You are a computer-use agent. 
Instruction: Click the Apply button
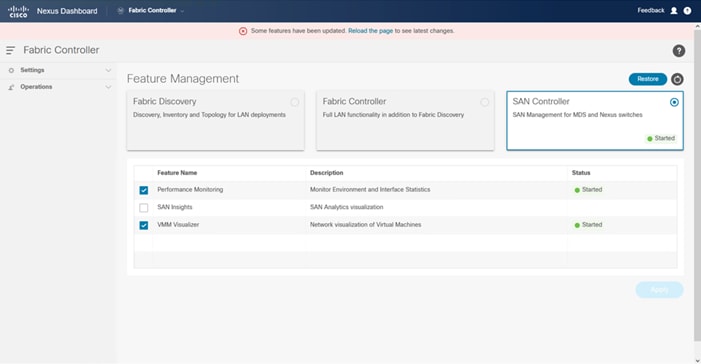[659, 290]
